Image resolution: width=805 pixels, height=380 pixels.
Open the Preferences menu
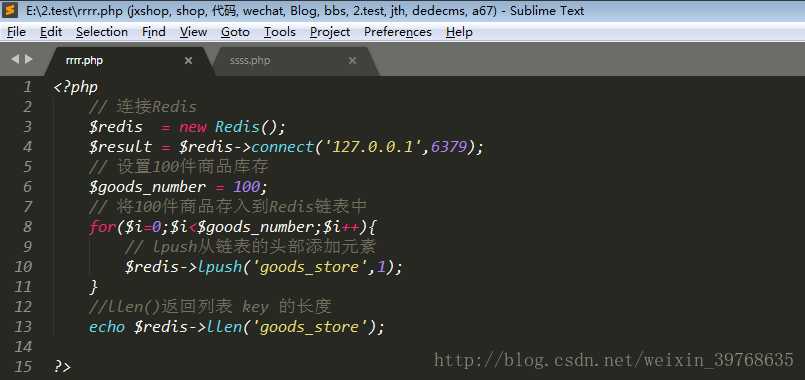[397, 32]
